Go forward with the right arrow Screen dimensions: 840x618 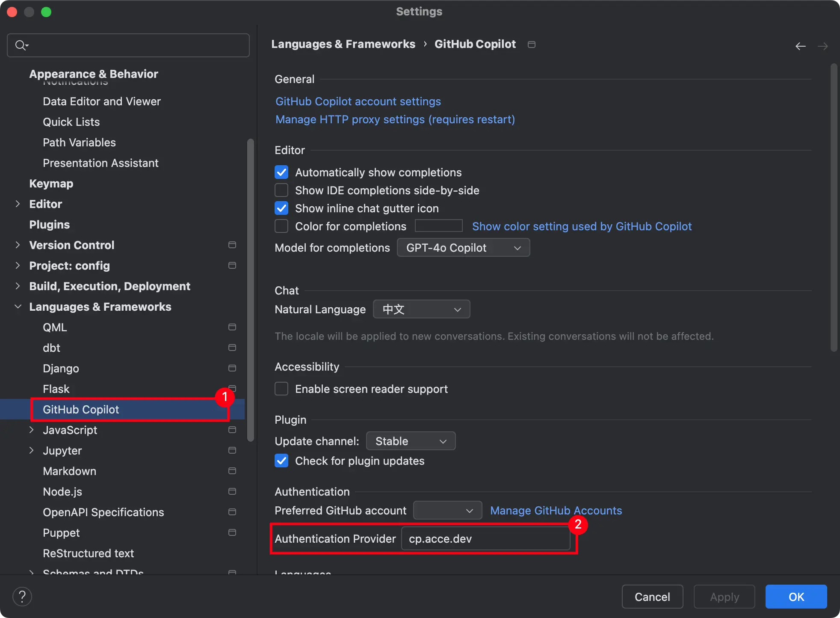(x=822, y=46)
